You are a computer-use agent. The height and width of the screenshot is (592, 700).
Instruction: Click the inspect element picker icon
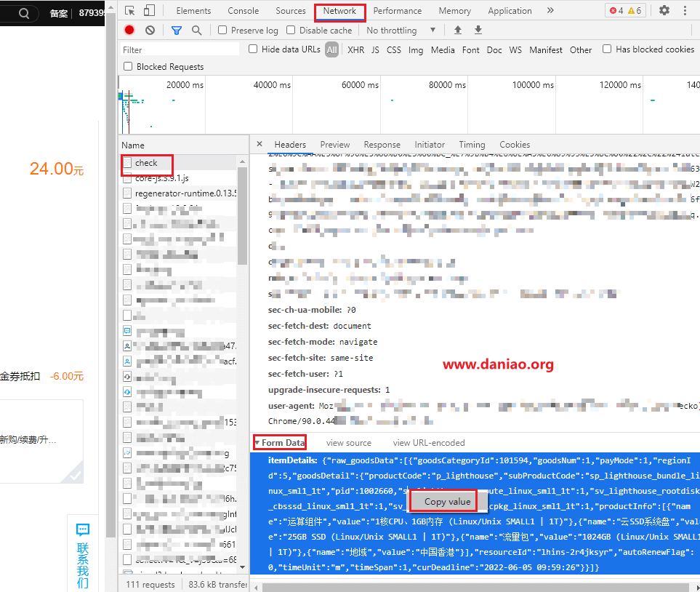tap(130, 11)
